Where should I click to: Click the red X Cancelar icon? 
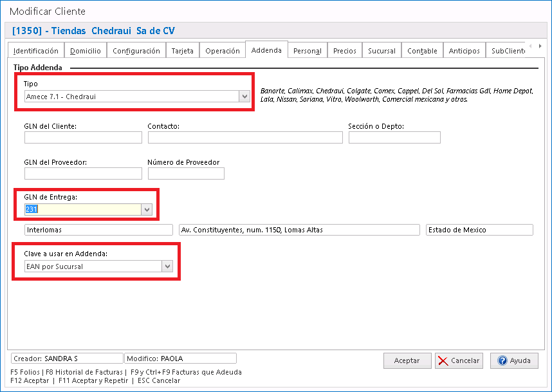(443, 360)
